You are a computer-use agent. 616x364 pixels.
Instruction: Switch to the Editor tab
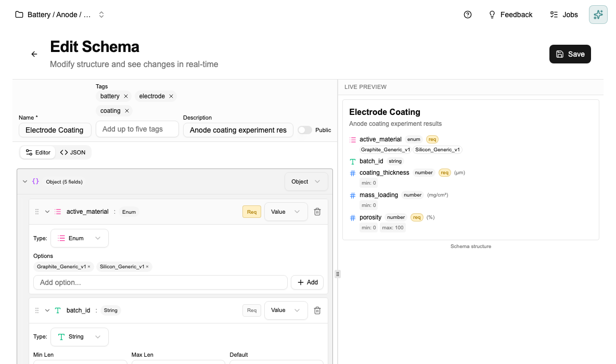point(38,152)
